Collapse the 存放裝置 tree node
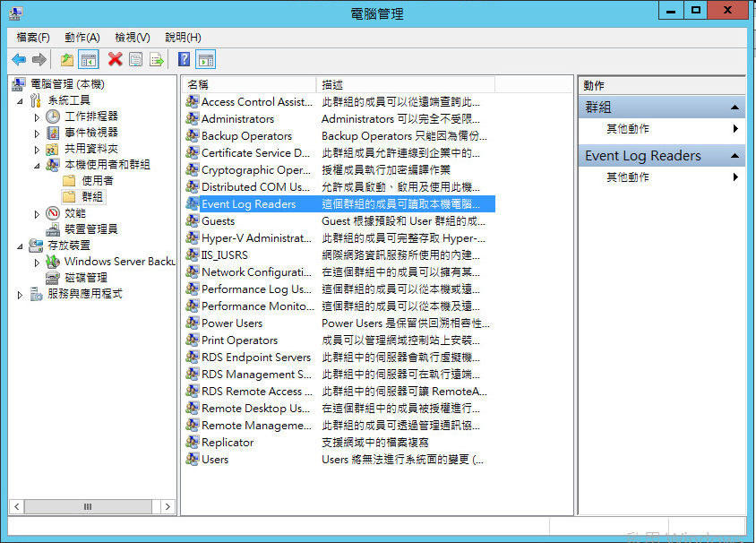The width and height of the screenshot is (756, 543). (x=20, y=246)
